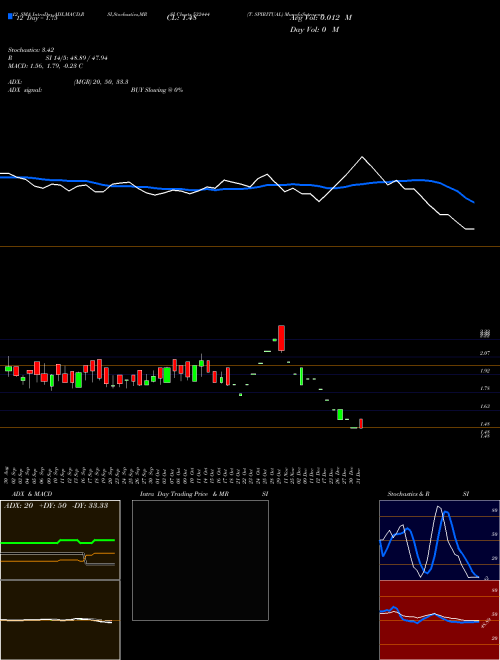Open the ADX chart with the green line
Screen dimensions: 500x660
click(60, 540)
